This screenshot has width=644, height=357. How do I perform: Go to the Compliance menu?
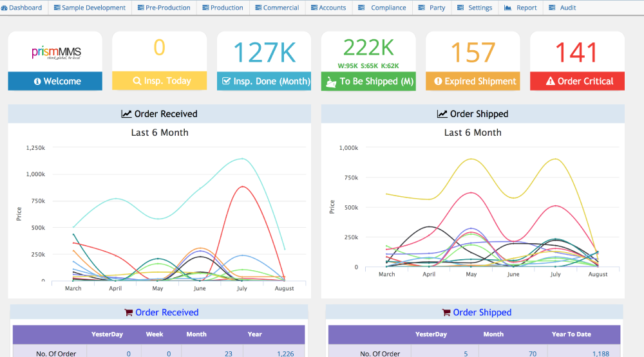pyautogui.click(x=384, y=8)
